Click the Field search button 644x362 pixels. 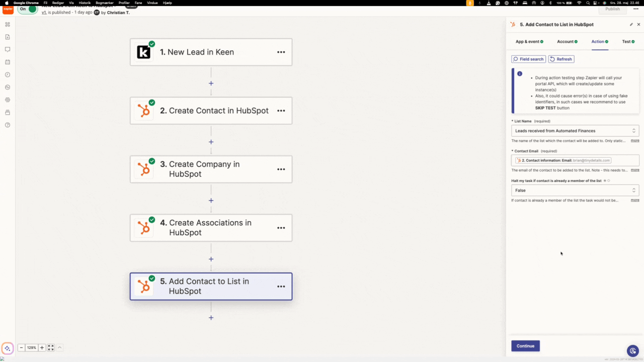pos(528,59)
